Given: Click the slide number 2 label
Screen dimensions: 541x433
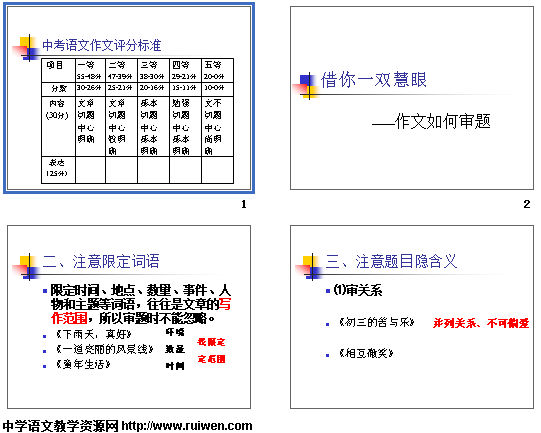Looking at the screenshot, I should (x=527, y=204).
